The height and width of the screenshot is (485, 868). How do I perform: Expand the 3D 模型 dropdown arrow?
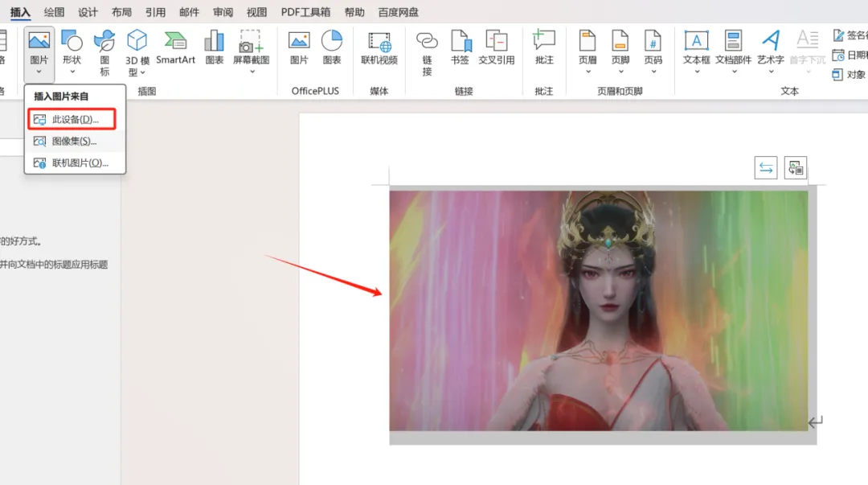pyautogui.click(x=142, y=72)
